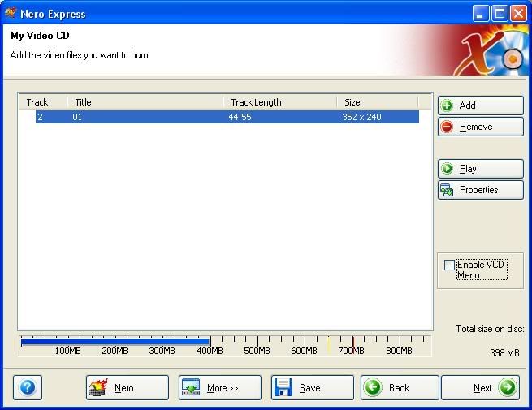The image size is (532, 410).
Task: Minimize the Nero Express window
Action: [481, 14]
